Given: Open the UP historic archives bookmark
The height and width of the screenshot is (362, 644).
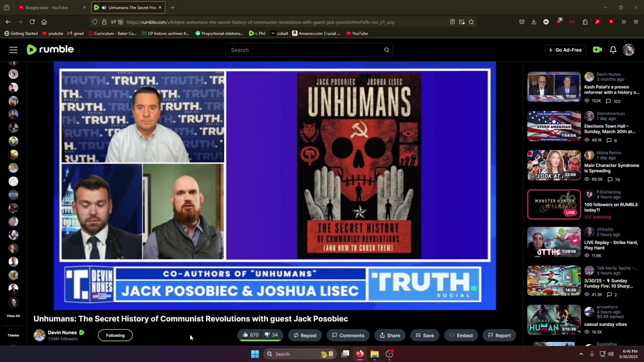Looking at the screenshot, I should click(166, 33).
